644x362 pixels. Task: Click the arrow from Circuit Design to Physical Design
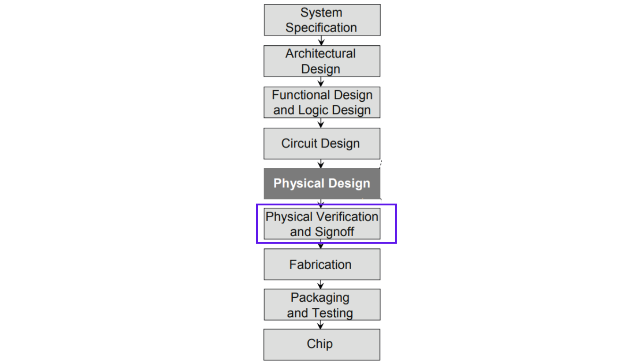(321, 164)
